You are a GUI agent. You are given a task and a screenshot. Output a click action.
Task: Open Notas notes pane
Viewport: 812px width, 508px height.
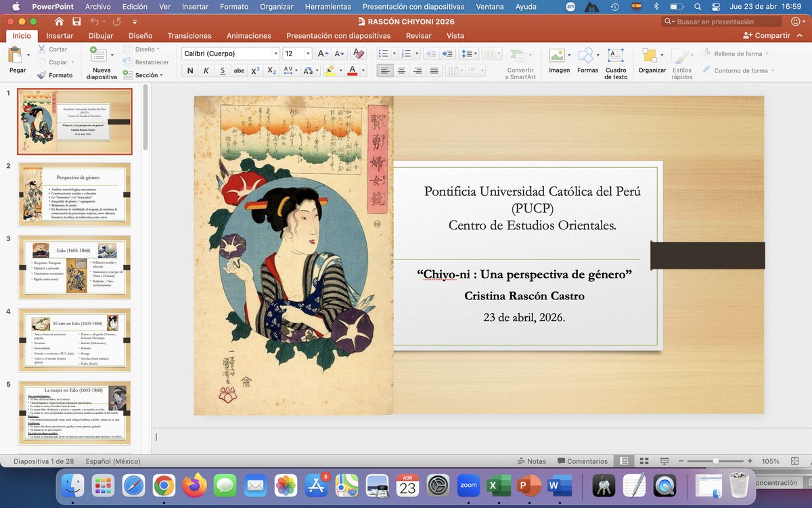531,461
